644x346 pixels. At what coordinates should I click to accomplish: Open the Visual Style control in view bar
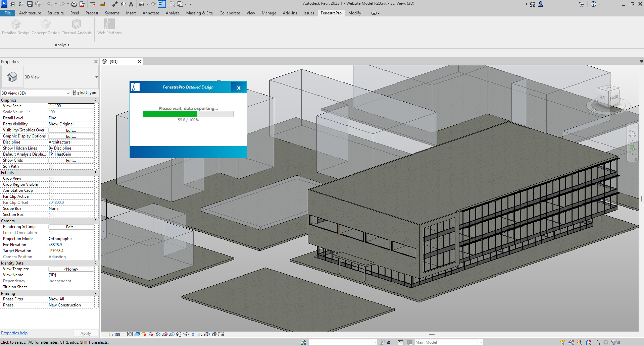[x=137, y=334]
